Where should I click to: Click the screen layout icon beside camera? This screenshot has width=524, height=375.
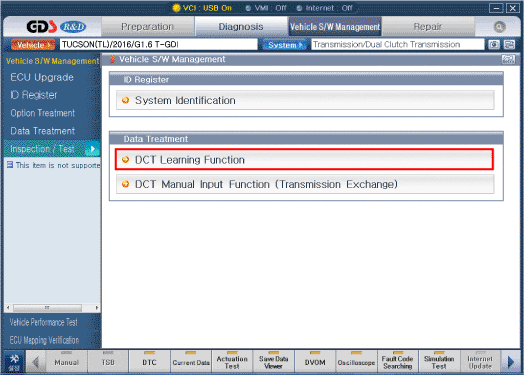(x=509, y=44)
